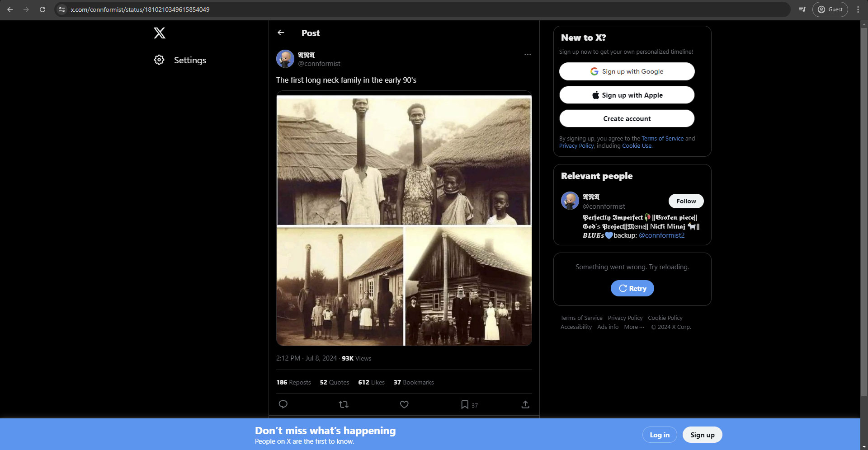Click the browser forward arrow
The width and height of the screenshot is (868, 450).
click(26, 9)
